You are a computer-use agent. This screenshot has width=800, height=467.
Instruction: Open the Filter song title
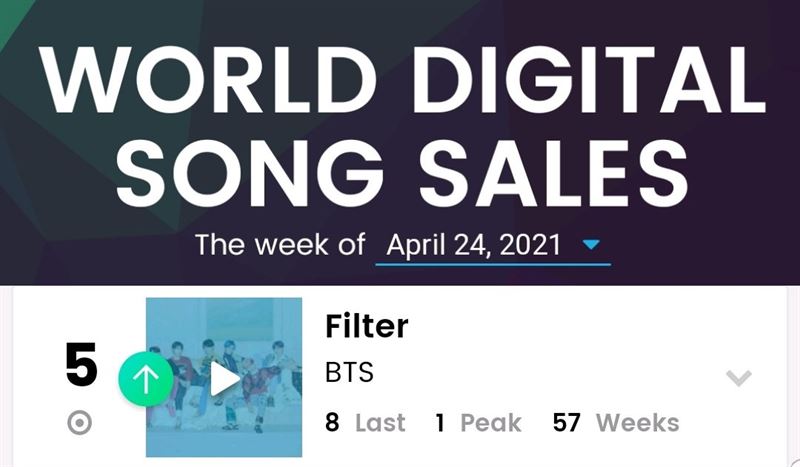(x=367, y=326)
